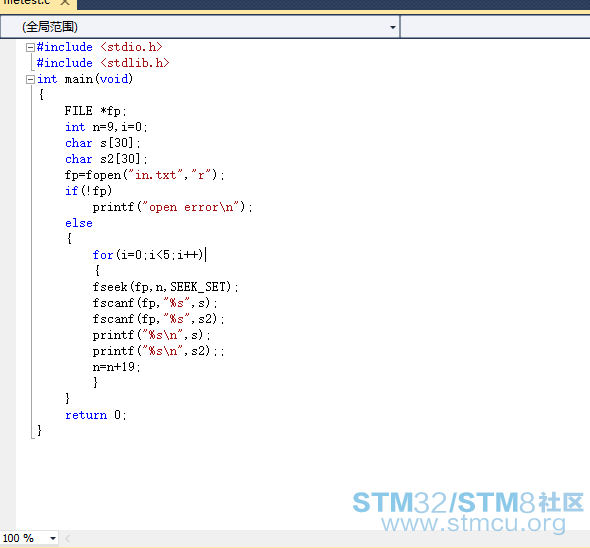This screenshot has height=548, width=590.
Task: Place cursor on 'FILE *fp;' line
Action: [96, 111]
